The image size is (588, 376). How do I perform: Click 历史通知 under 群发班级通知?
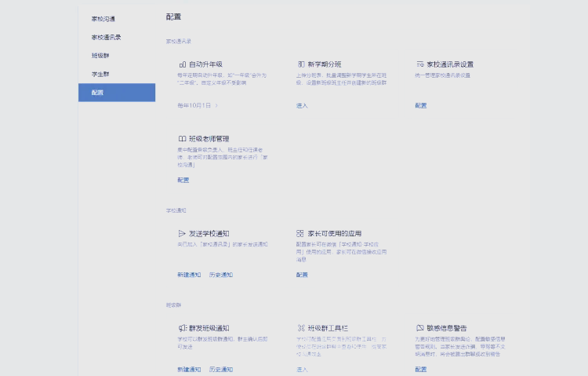[x=221, y=369]
